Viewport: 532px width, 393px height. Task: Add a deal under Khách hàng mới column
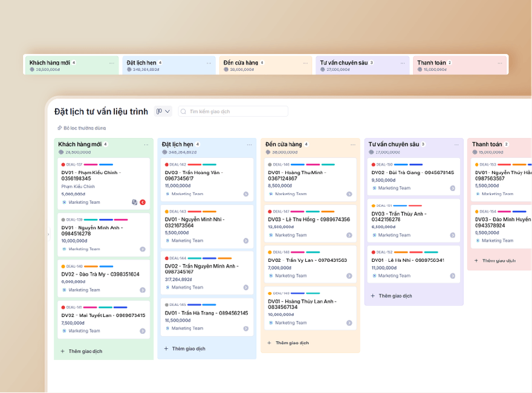(82, 351)
